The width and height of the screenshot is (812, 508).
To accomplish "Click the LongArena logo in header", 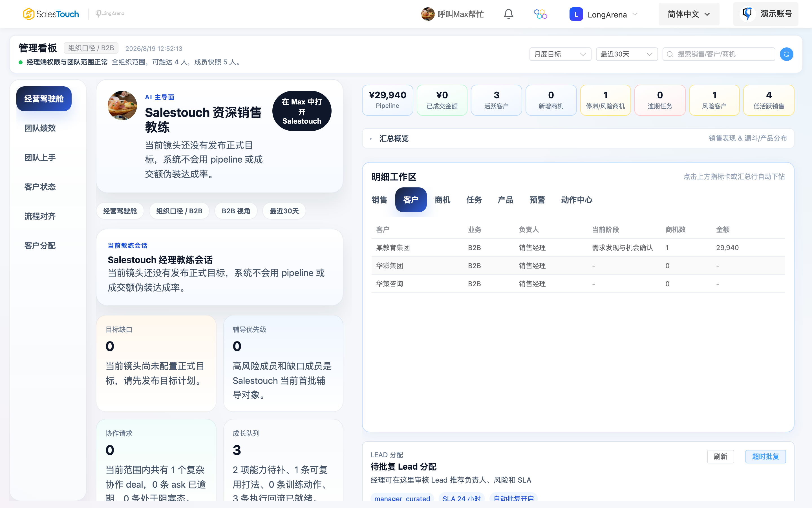I will [x=110, y=14].
